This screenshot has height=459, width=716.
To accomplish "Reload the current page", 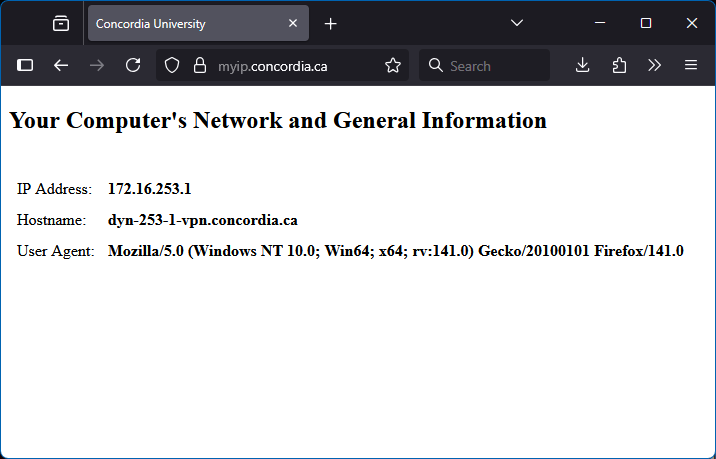I will [132, 65].
